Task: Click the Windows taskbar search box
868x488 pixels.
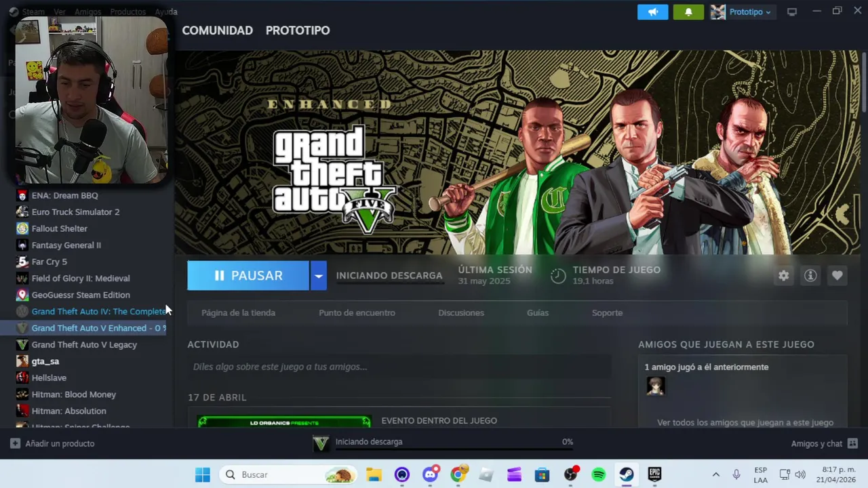Action: tap(289, 474)
